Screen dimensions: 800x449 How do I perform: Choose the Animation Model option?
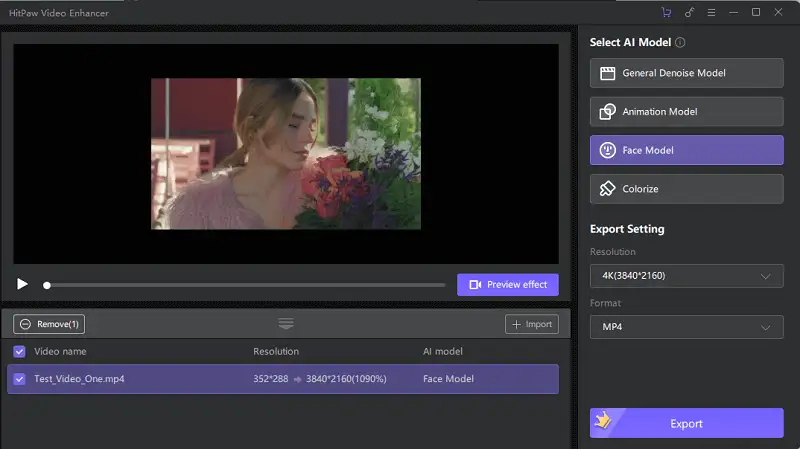686,112
